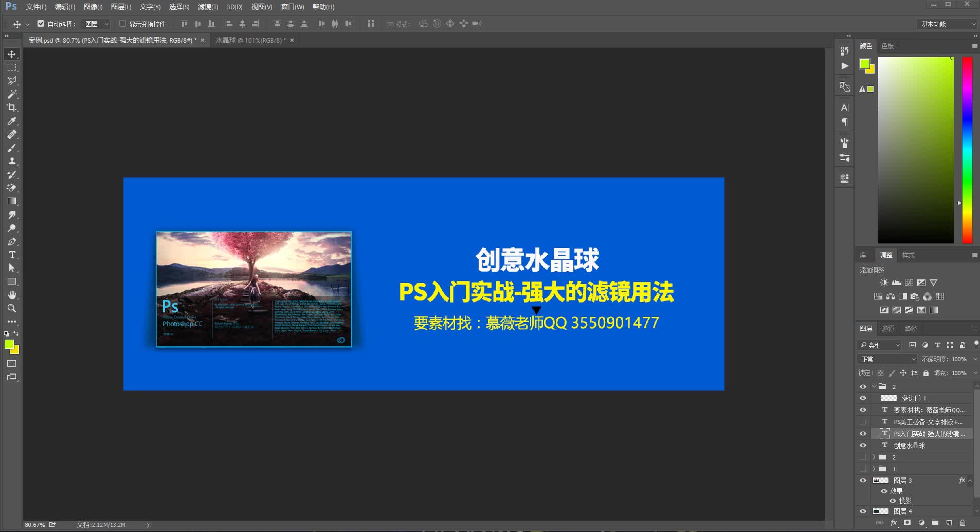980x532 pixels.
Task: Show the hidden PS美工必备 text layer
Action: coord(863,421)
